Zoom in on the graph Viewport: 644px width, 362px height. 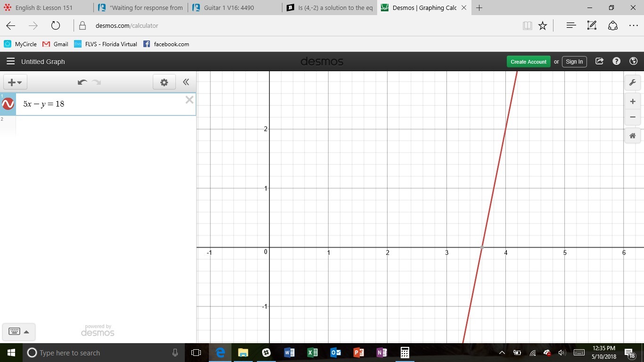pyautogui.click(x=632, y=101)
